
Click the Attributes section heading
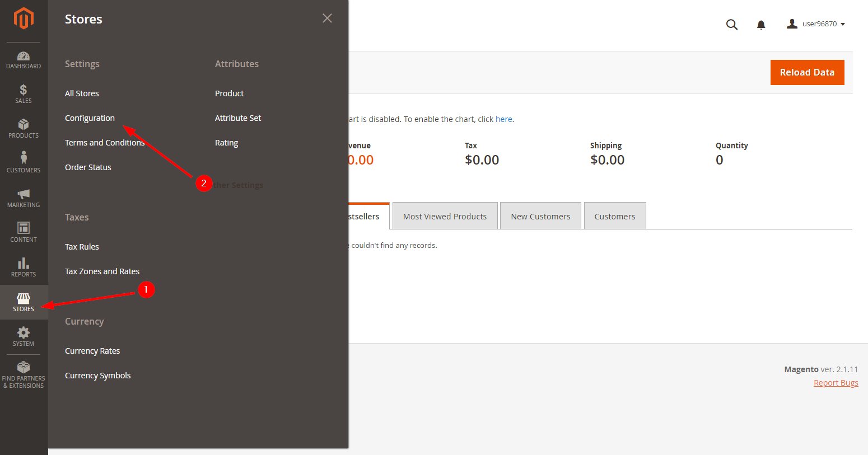click(237, 64)
